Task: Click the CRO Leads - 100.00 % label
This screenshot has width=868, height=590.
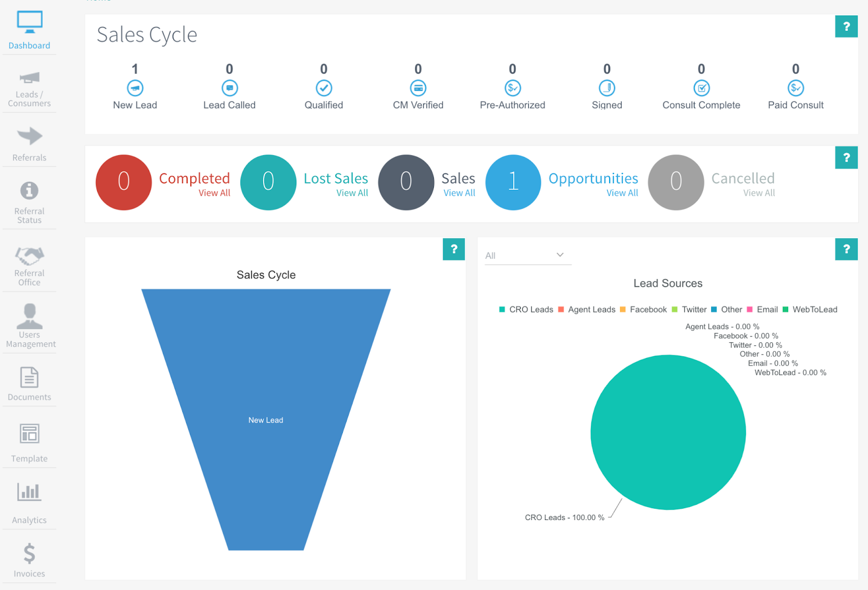Action: tap(565, 518)
